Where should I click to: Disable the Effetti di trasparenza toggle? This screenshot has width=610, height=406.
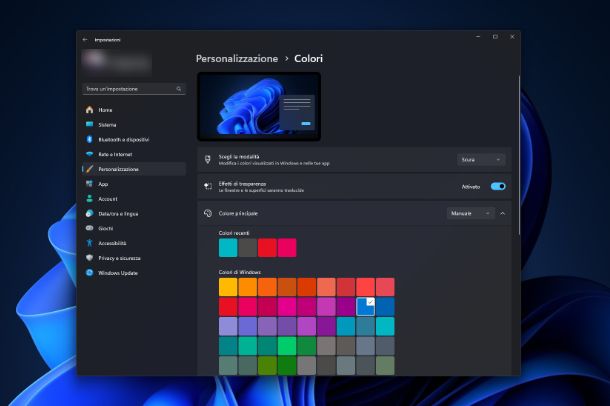497,186
